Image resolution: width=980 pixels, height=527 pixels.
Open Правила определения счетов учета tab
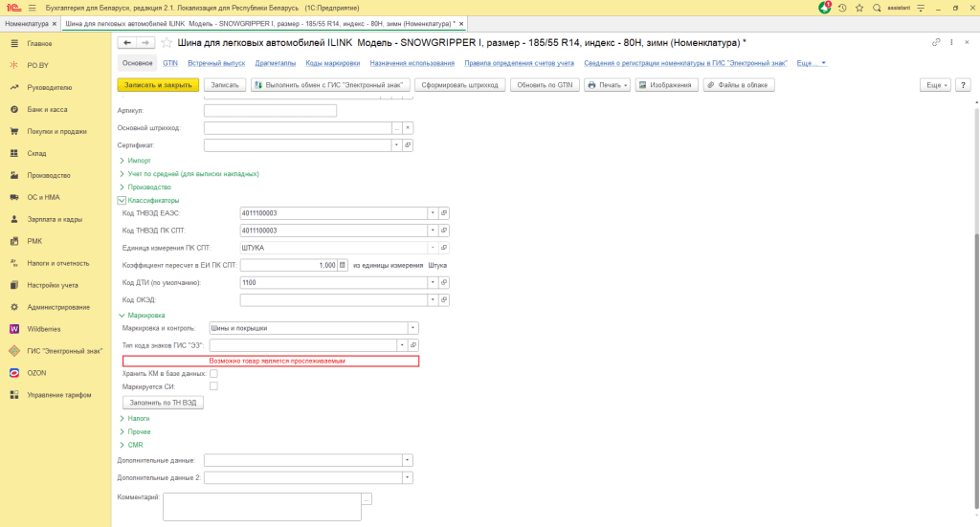point(519,63)
